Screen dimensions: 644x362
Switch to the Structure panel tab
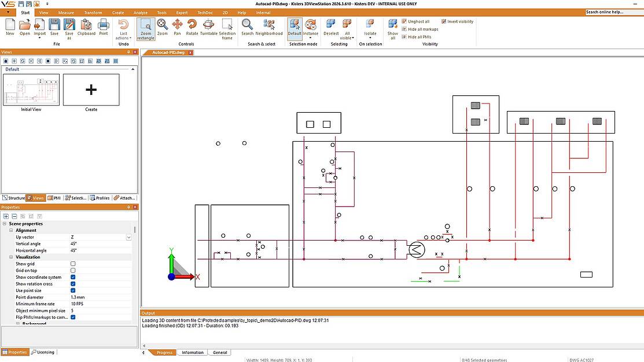14,198
